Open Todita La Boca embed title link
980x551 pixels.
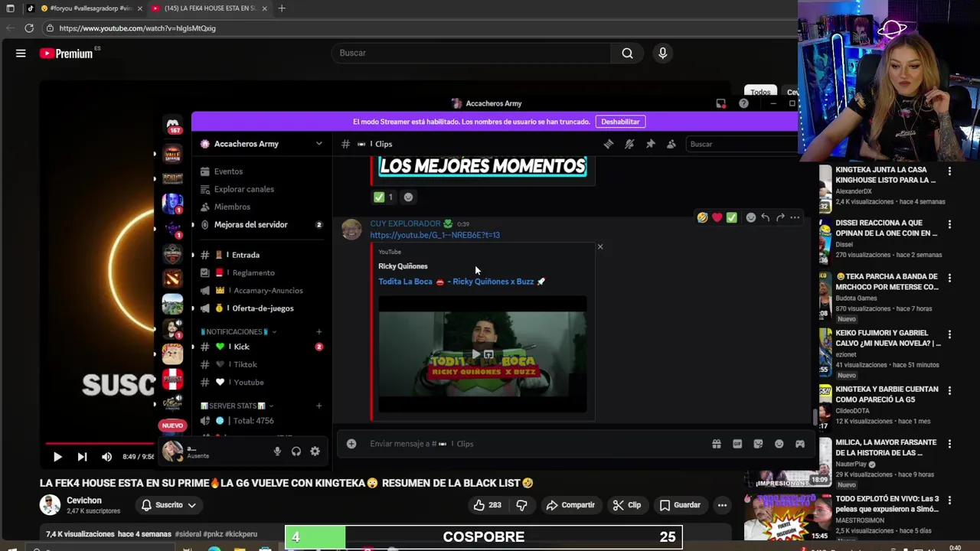pos(462,282)
